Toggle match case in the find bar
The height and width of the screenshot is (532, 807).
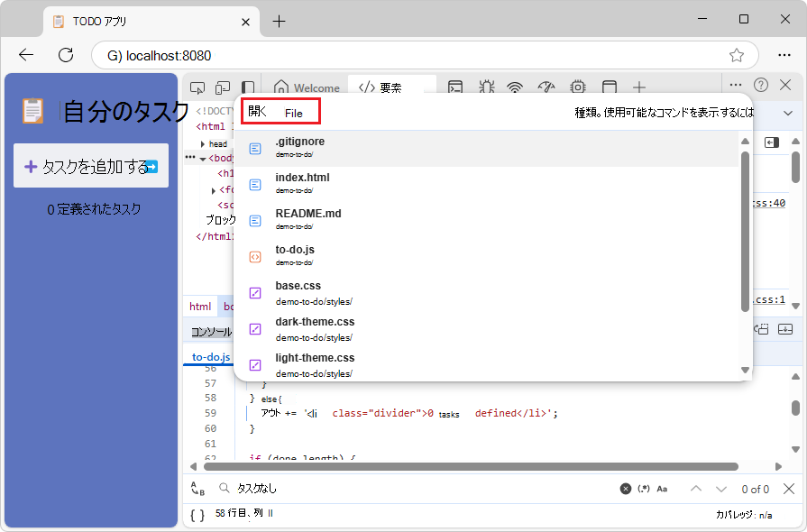[x=663, y=488]
